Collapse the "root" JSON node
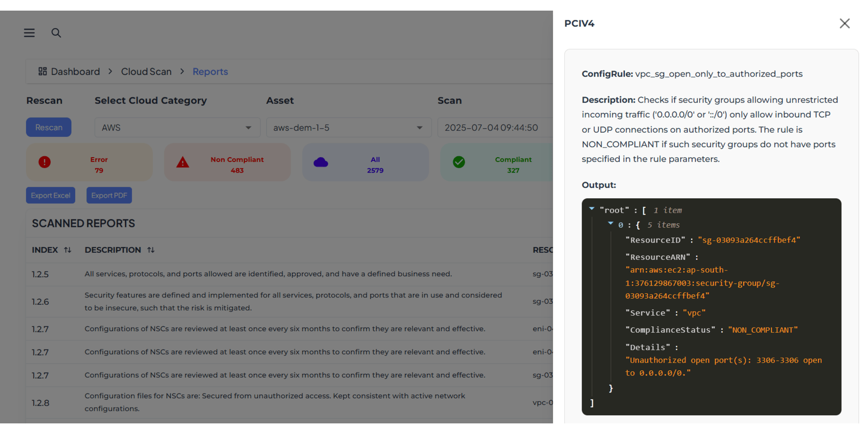This screenshot has height=434, width=868. point(592,209)
